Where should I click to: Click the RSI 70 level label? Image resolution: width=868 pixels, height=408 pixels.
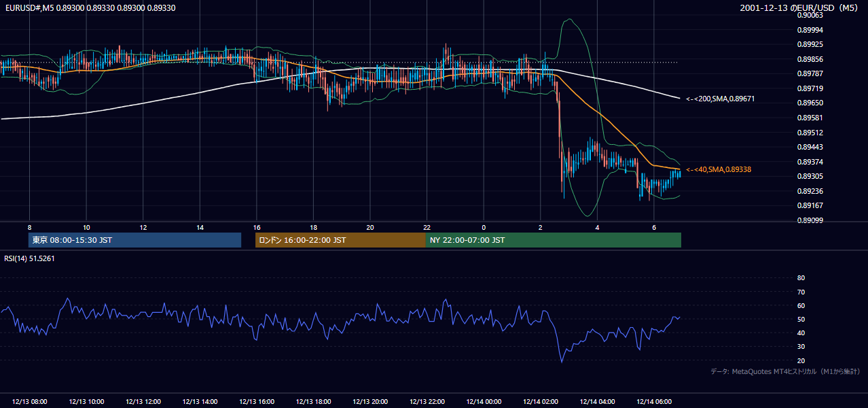point(801,292)
